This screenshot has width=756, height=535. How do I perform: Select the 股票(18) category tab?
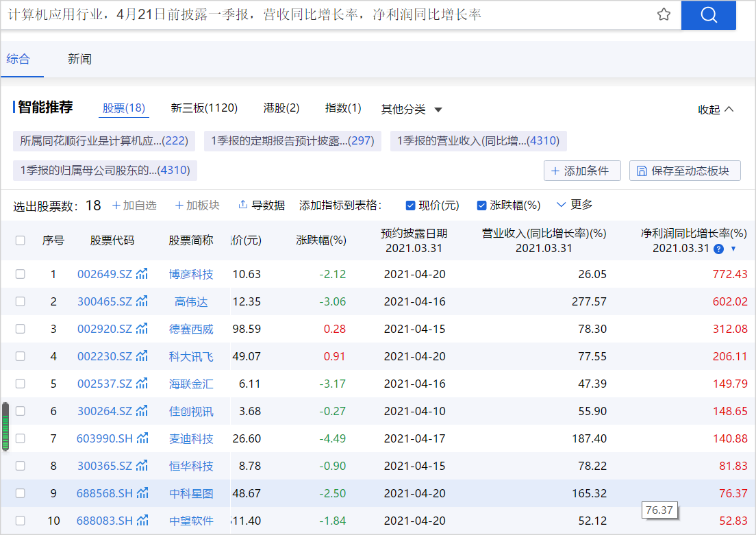[124, 108]
